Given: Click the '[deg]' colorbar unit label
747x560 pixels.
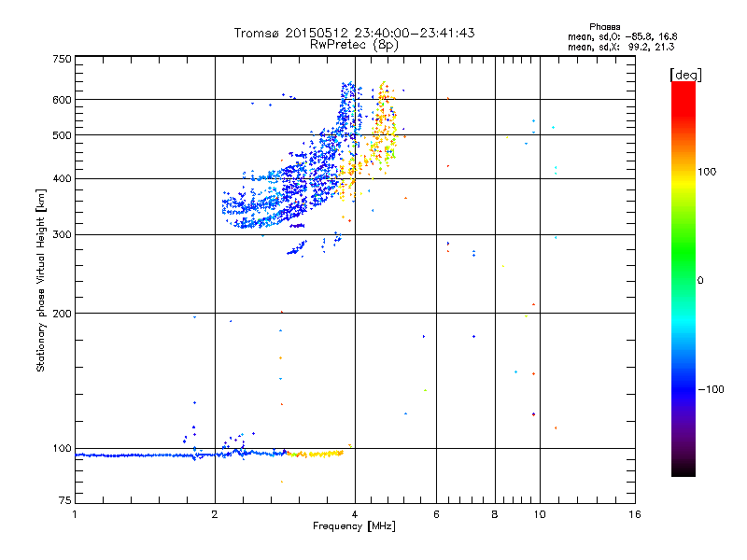Looking at the screenshot, I should coord(685,75).
